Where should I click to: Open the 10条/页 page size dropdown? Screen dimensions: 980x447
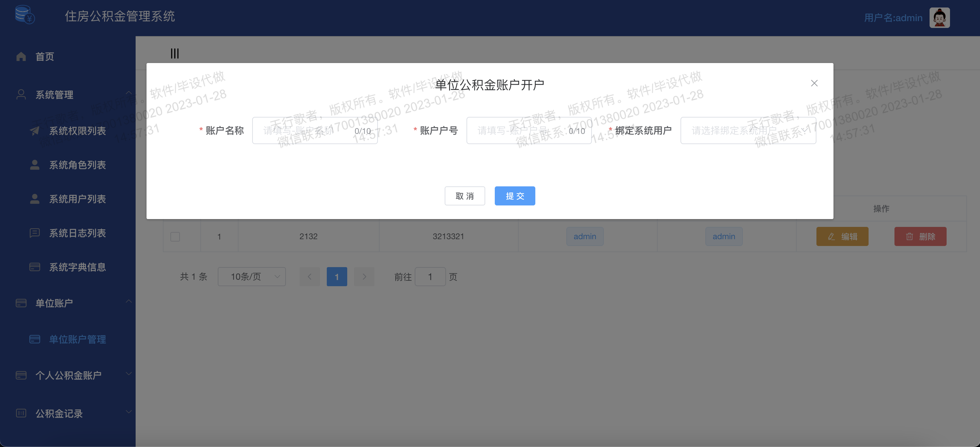[x=251, y=277]
